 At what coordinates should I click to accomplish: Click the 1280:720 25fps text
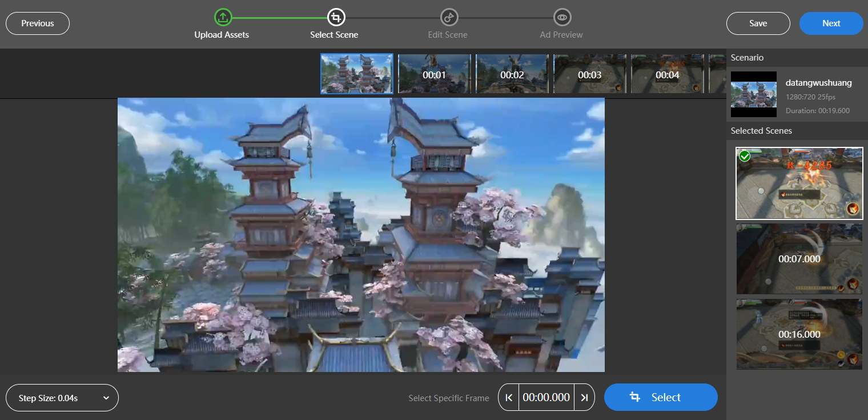[x=810, y=97]
